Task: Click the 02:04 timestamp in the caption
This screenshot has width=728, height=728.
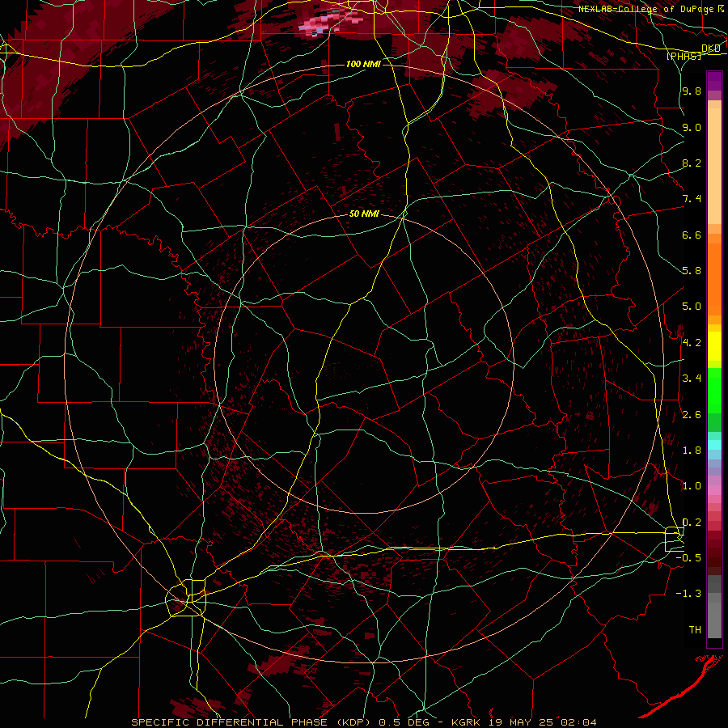Action: 578,722
